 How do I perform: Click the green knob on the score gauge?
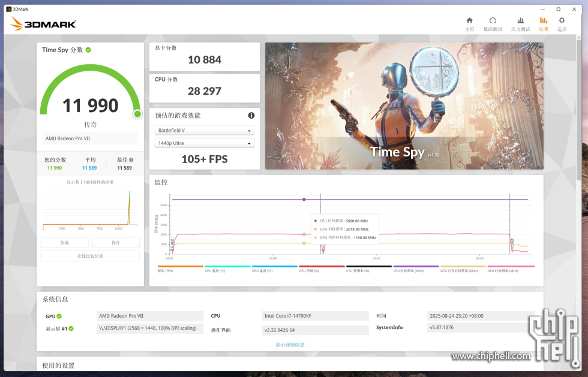tap(137, 114)
